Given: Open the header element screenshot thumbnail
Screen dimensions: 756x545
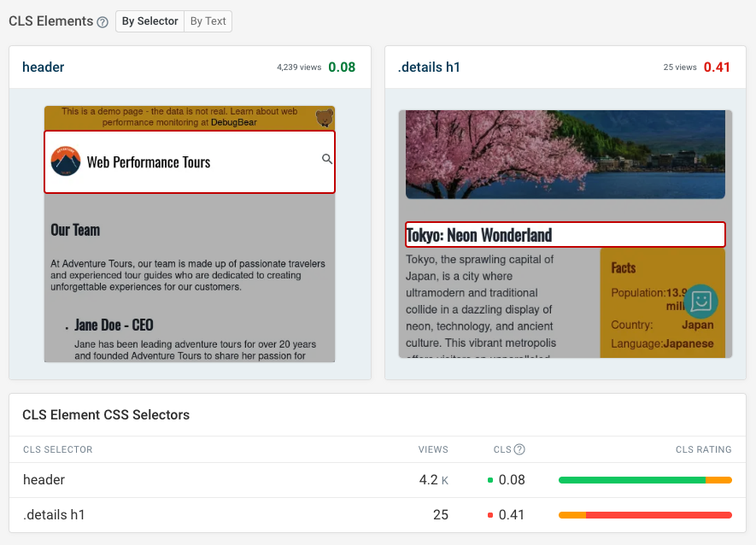Looking at the screenshot, I should [x=190, y=234].
